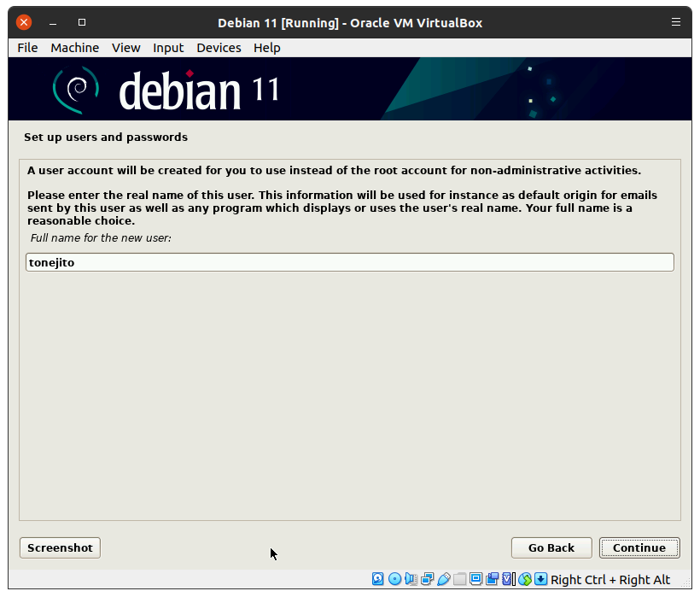Click the Go Back button
700x597 pixels.
point(551,547)
